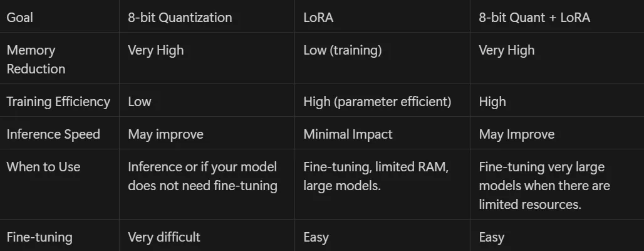The width and height of the screenshot is (644, 251).
Task: Click the Inference Speed row label
Action: click(53, 134)
